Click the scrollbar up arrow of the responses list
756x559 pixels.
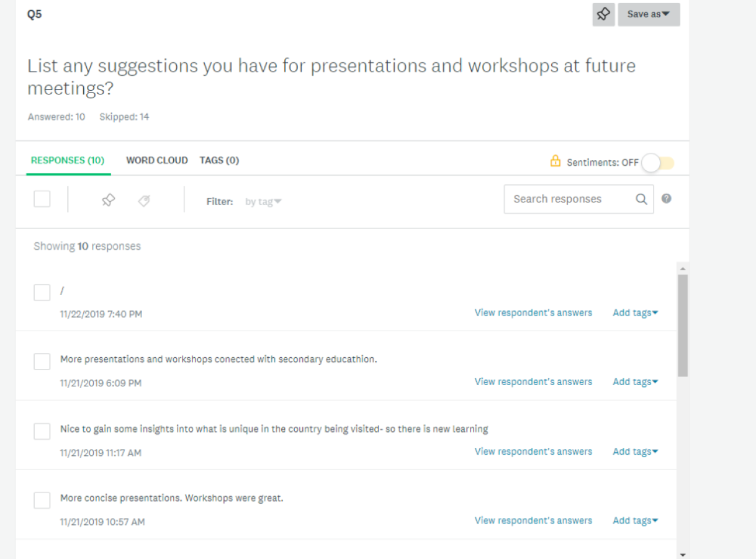point(683,268)
